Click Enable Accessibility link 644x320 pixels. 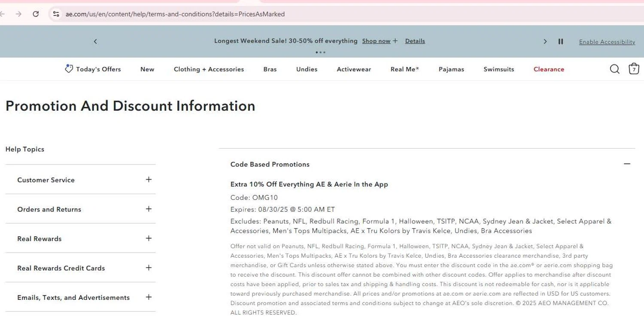point(607,42)
